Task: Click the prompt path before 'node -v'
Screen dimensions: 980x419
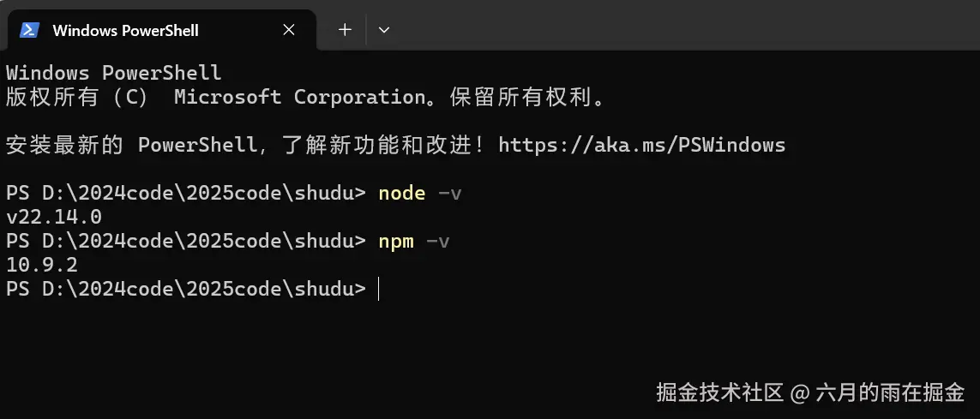Action: point(185,193)
